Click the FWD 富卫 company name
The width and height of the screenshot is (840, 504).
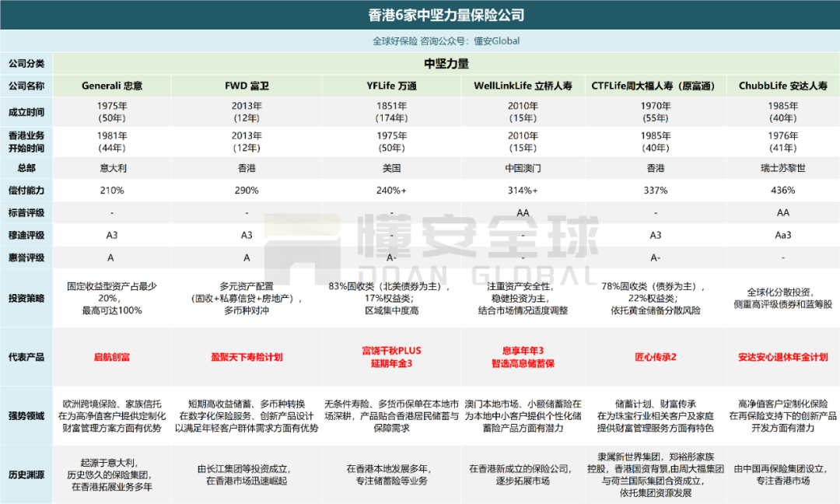(x=246, y=86)
